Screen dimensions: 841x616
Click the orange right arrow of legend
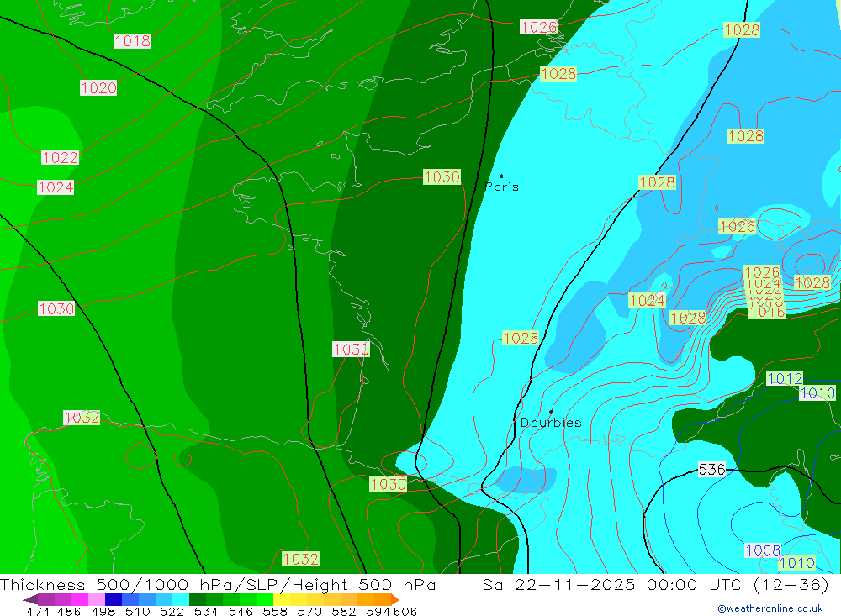click(x=395, y=599)
